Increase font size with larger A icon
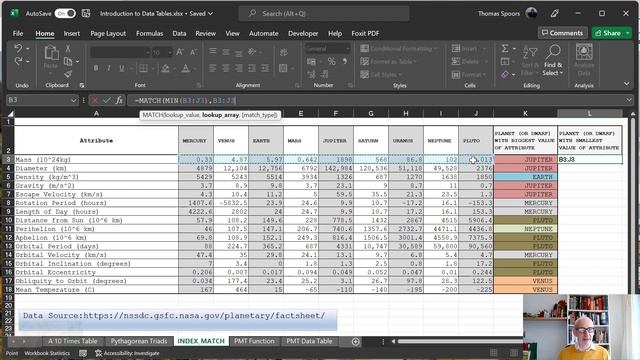 tap(180, 52)
